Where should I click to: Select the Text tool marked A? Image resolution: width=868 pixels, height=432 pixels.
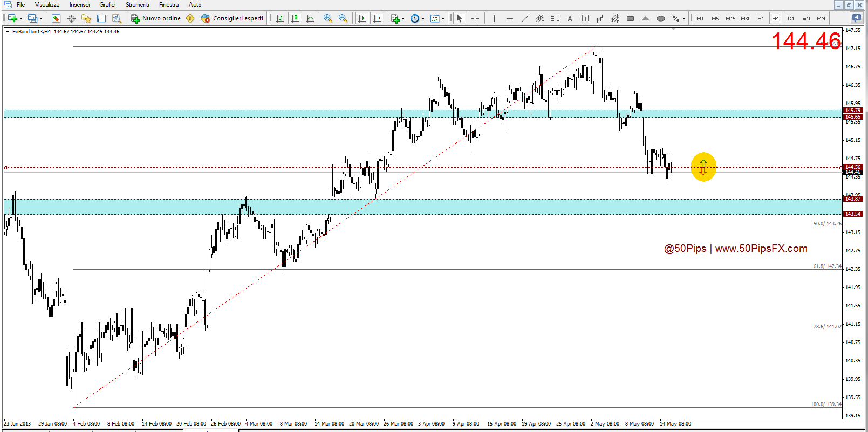tap(570, 18)
